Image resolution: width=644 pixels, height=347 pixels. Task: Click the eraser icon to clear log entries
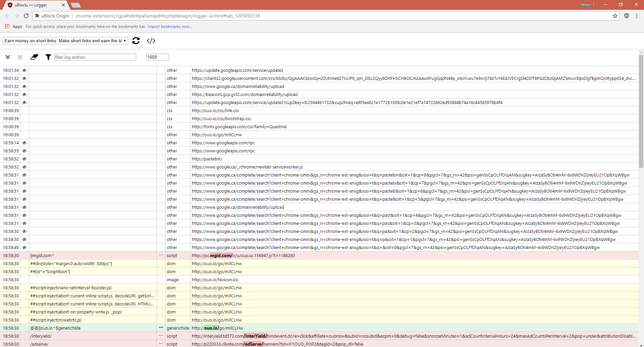(34, 57)
